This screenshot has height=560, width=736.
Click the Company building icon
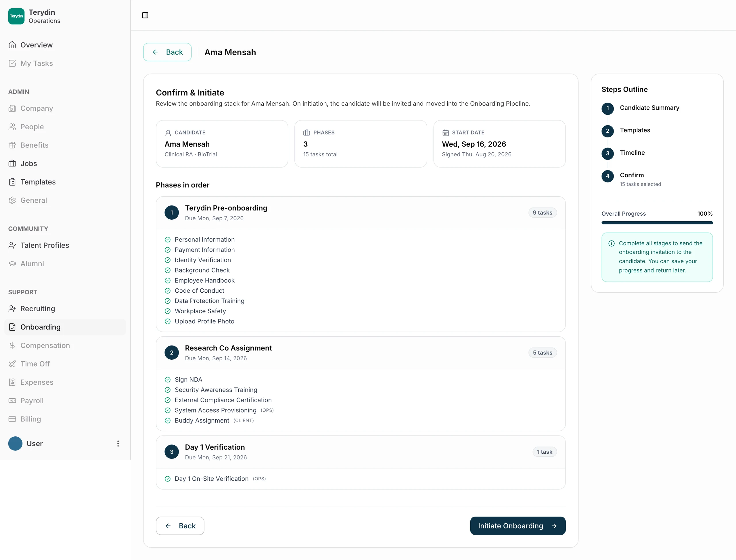(x=12, y=108)
